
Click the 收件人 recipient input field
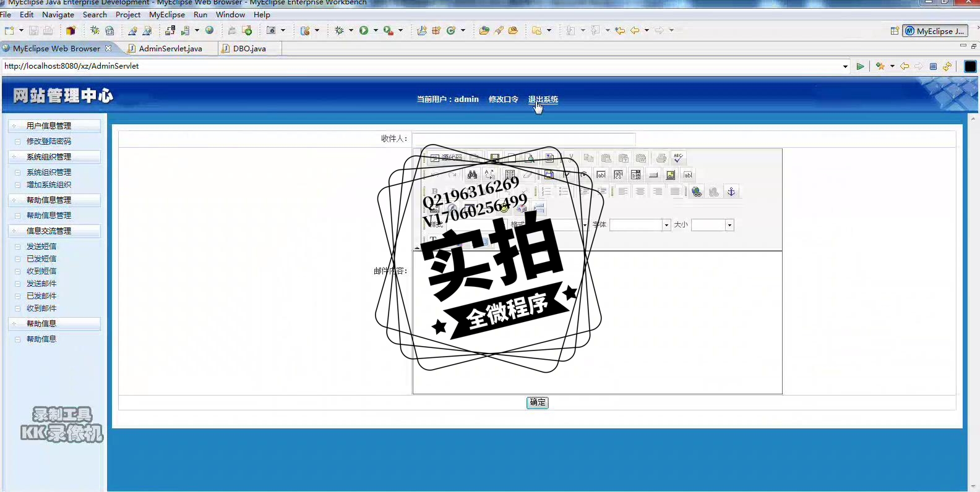[523, 139]
